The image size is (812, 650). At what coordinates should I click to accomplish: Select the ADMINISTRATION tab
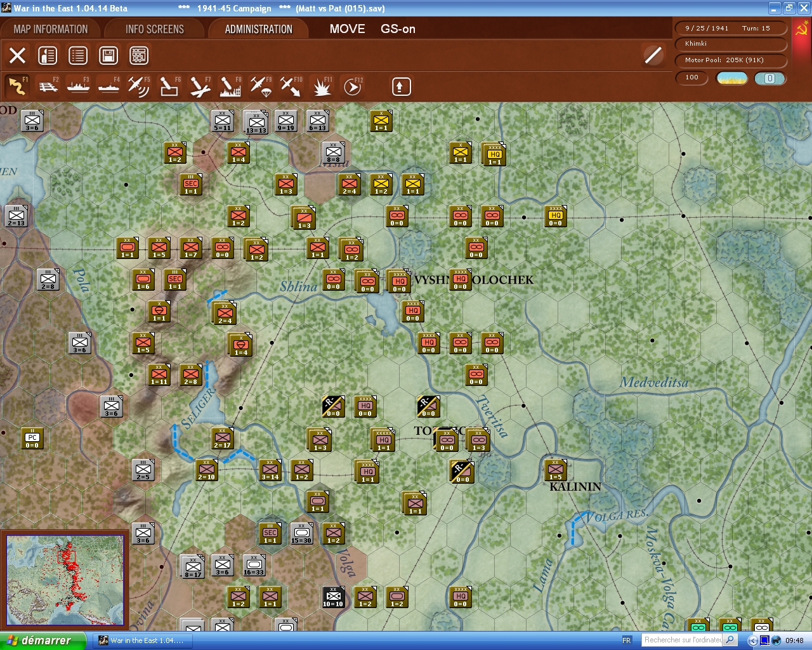coord(259,29)
